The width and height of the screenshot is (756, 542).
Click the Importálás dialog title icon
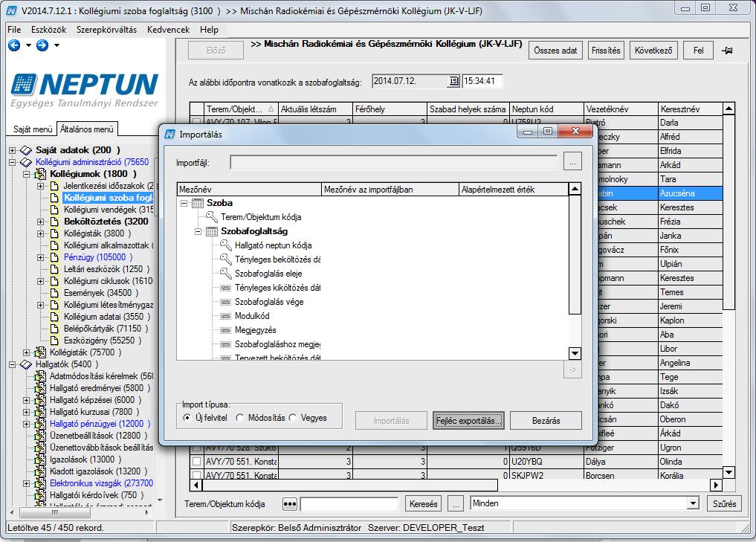click(169, 135)
